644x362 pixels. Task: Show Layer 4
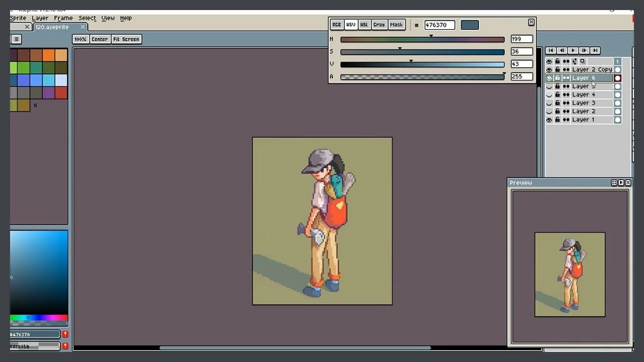click(x=549, y=95)
